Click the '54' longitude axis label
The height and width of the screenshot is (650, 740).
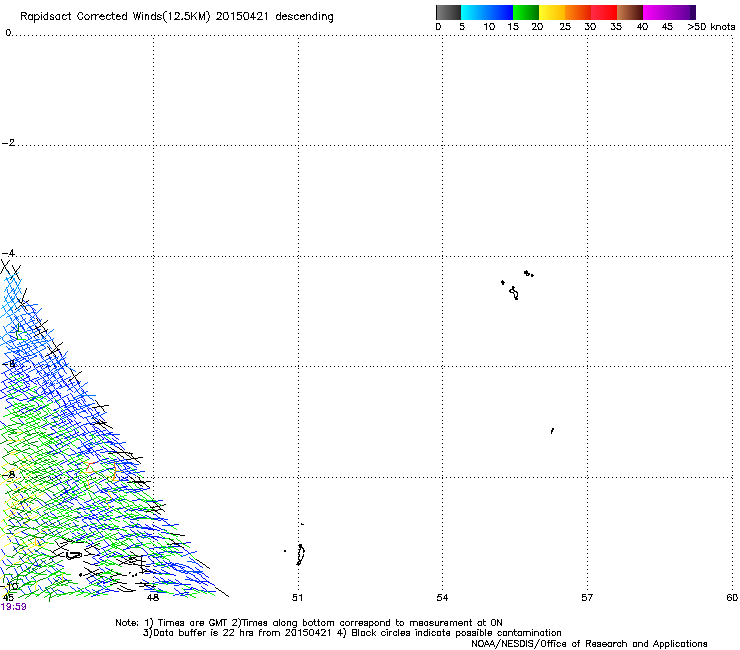pyautogui.click(x=442, y=598)
